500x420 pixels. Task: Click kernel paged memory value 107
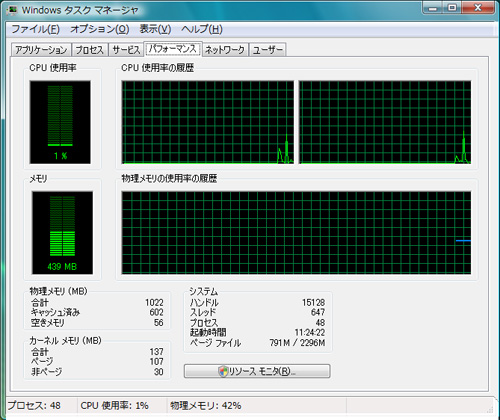[x=156, y=361]
